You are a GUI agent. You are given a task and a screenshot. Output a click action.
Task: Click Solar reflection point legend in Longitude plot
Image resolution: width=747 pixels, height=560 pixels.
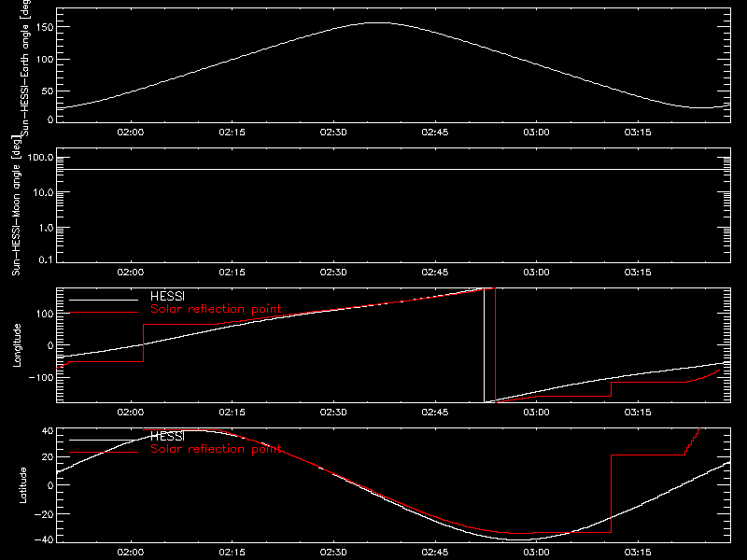[x=216, y=309]
